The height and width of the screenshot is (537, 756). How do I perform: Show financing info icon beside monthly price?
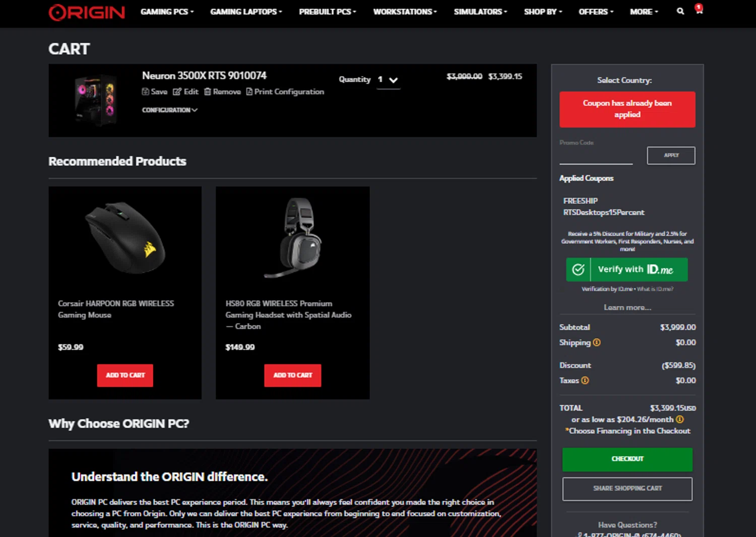point(680,420)
